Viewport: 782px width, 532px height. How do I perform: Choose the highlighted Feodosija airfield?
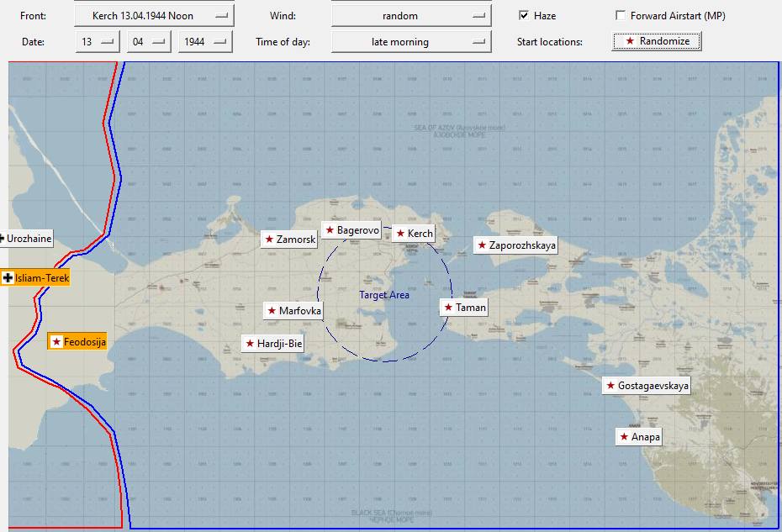[77, 341]
